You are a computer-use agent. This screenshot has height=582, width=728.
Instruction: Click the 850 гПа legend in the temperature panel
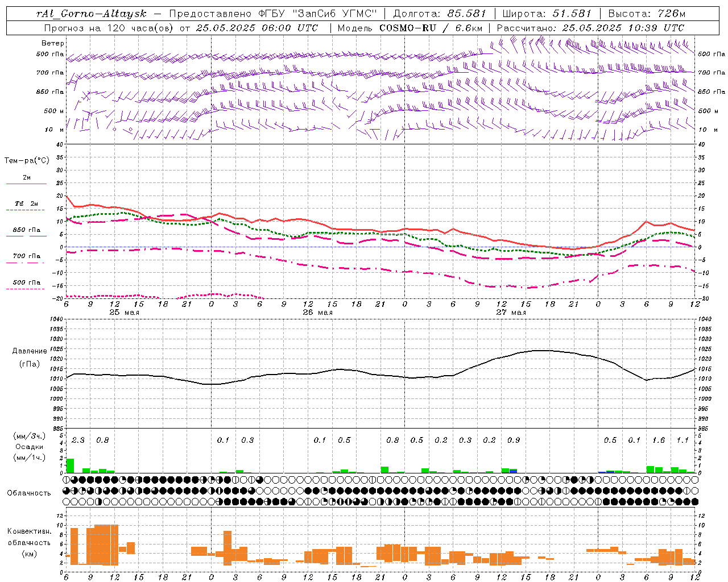coord(27,230)
